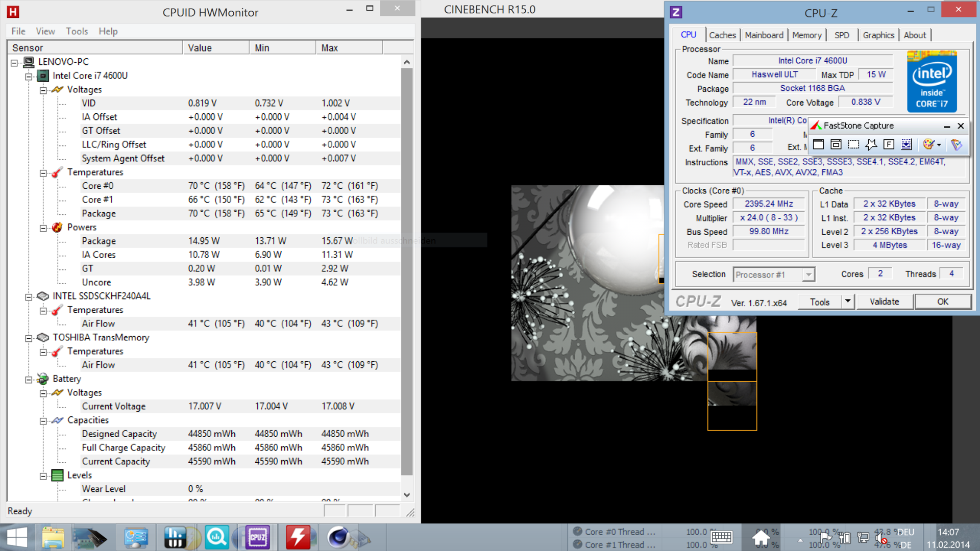Screen dimensions: 980x551
Task: Click FastStone full screen capture icon
Action: (889, 144)
